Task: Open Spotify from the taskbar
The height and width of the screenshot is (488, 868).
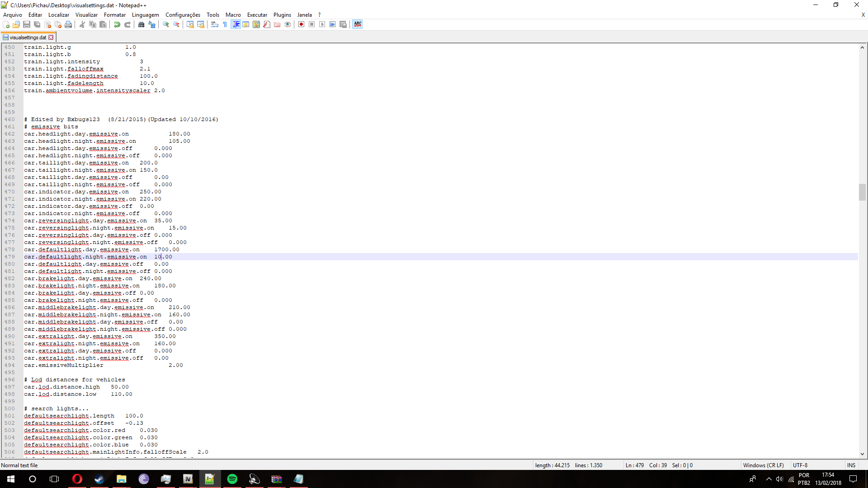Action: coord(232,479)
